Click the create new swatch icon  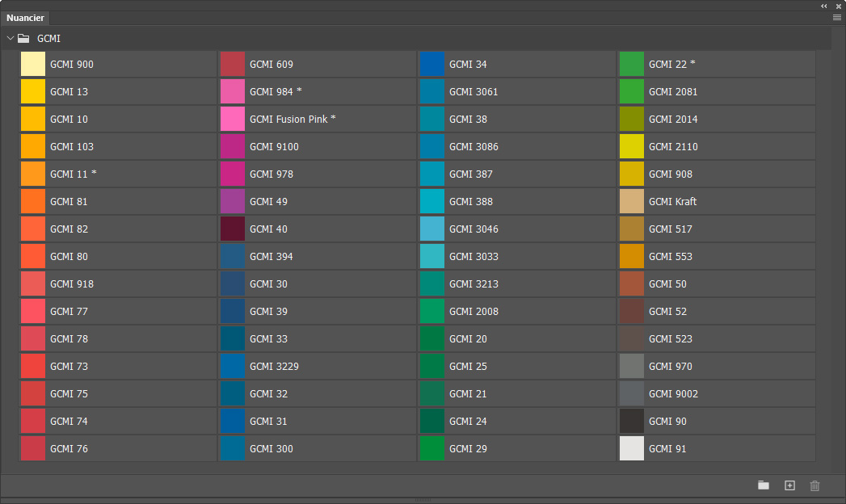point(789,485)
